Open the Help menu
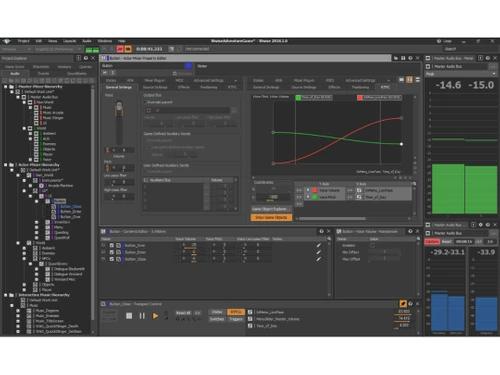The height and width of the screenshot is (375, 500). [121, 41]
